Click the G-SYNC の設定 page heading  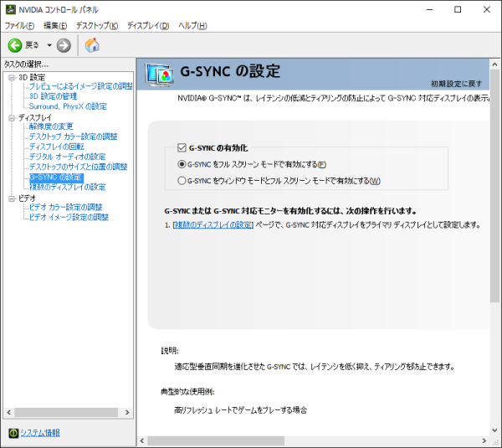coord(230,71)
